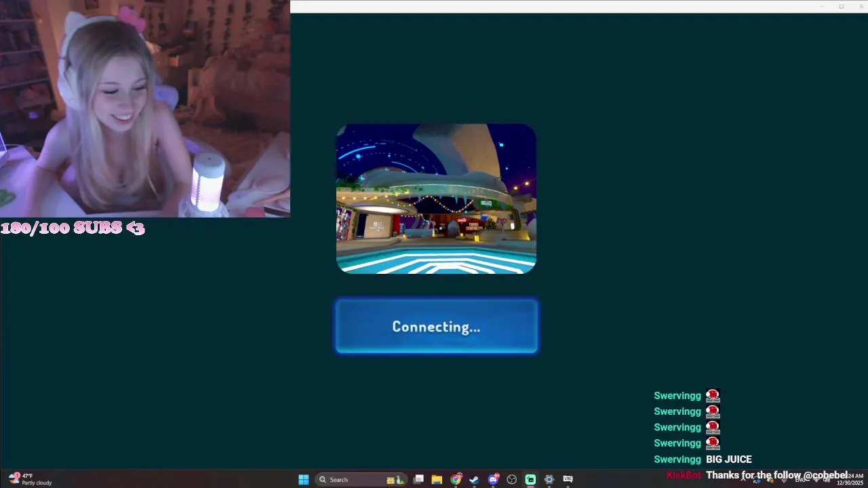Open the Settings gear taskbar icon
The height and width of the screenshot is (488, 868).
click(x=549, y=480)
